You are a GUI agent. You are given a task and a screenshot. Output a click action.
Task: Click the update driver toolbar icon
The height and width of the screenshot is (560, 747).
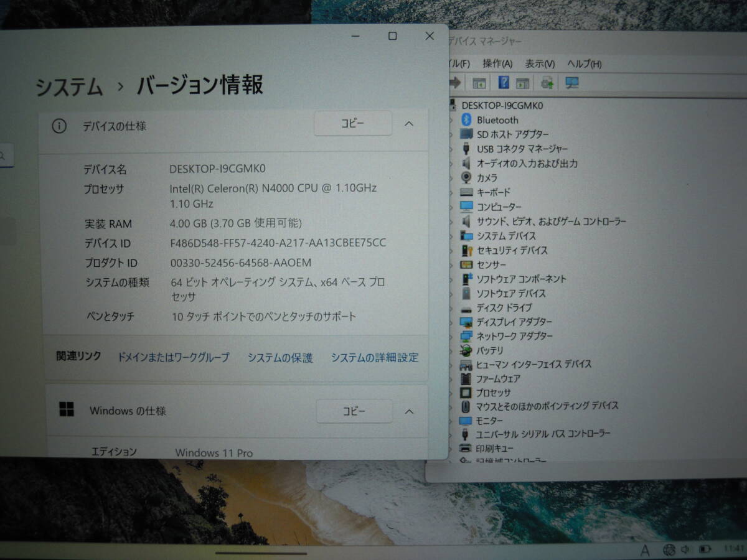(547, 82)
